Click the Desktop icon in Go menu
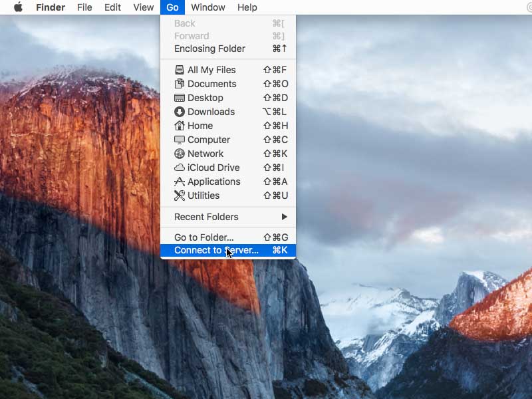 tap(179, 98)
